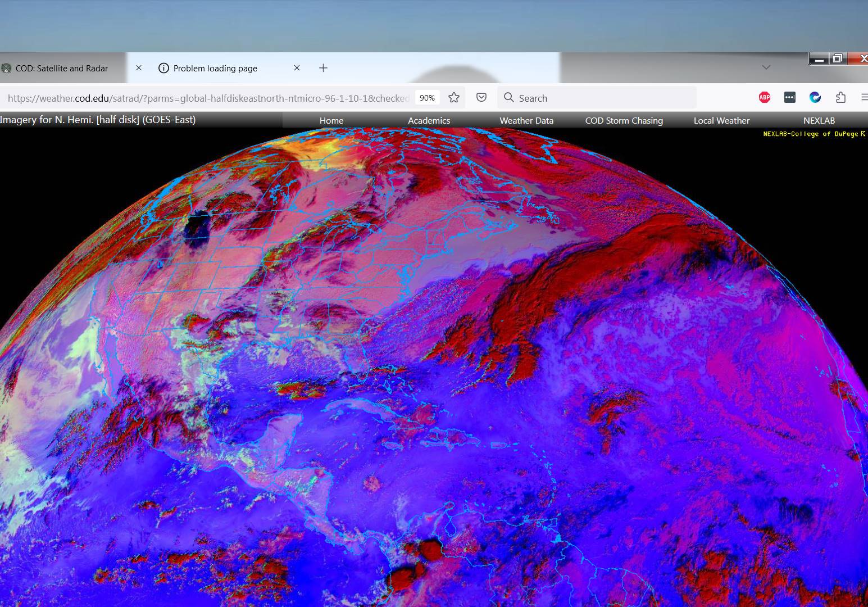
Task: Click the blue swirl extension icon
Action: coord(815,98)
